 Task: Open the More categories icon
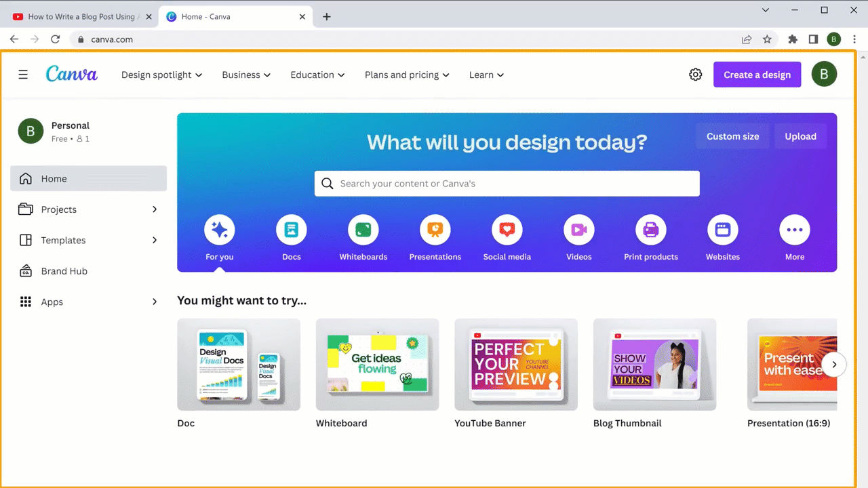pyautogui.click(x=795, y=230)
